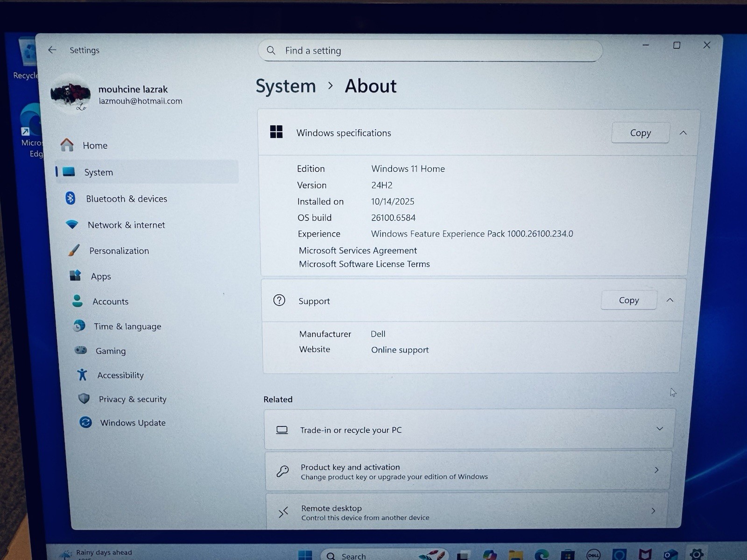Viewport: 747px width, 560px height.
Task: Click the Home house icon in sidebar
Action: (x=67, y=145)
